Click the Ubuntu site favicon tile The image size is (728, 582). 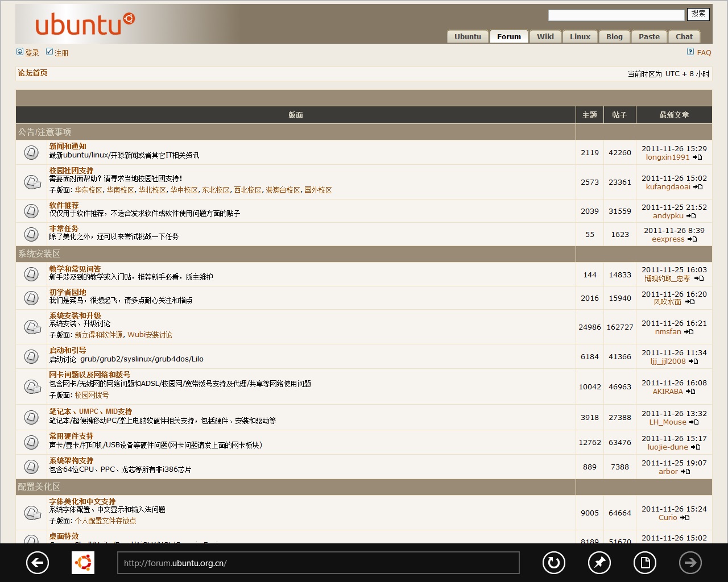pos(83,563)
